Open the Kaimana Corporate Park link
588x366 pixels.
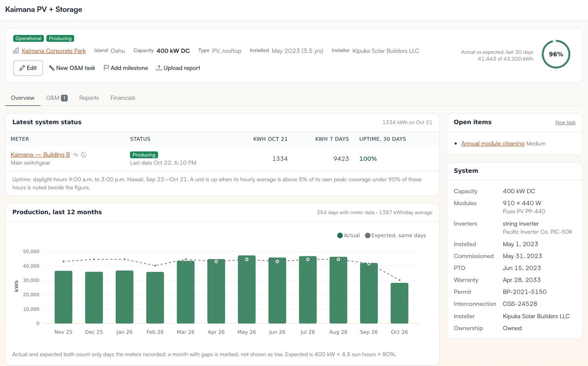coord(54,51)
